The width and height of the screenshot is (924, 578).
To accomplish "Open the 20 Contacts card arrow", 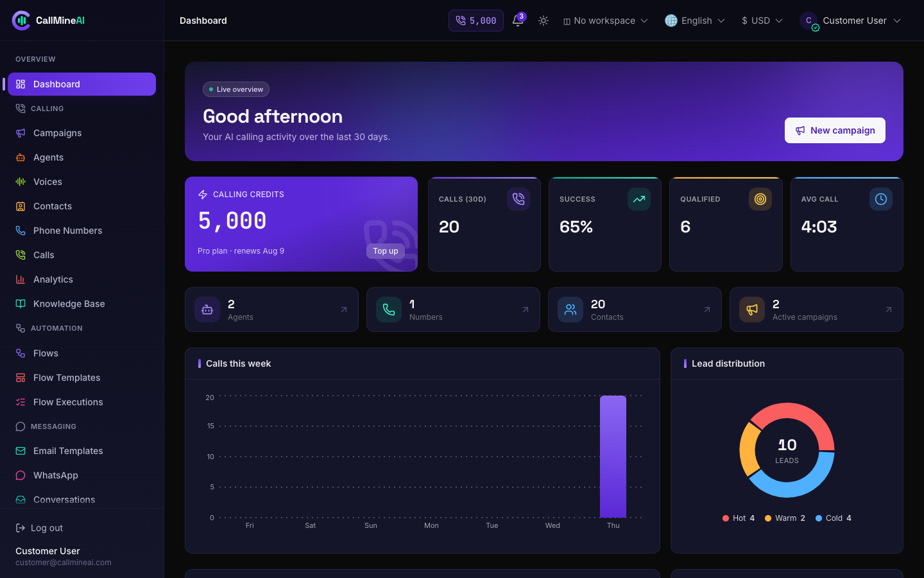I will tap(707, 310).
